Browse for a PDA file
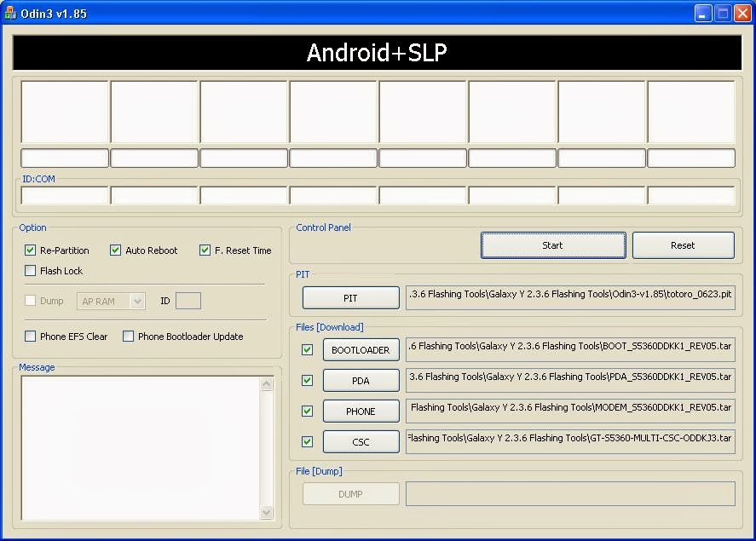This screenshot has height=541, width=756. [361, 381]
